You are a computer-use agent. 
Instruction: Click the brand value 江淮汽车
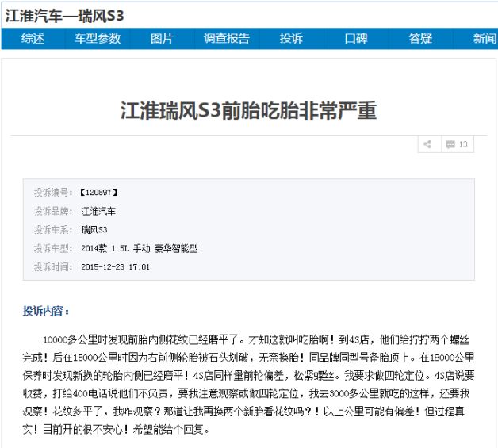tap(98, 211)
